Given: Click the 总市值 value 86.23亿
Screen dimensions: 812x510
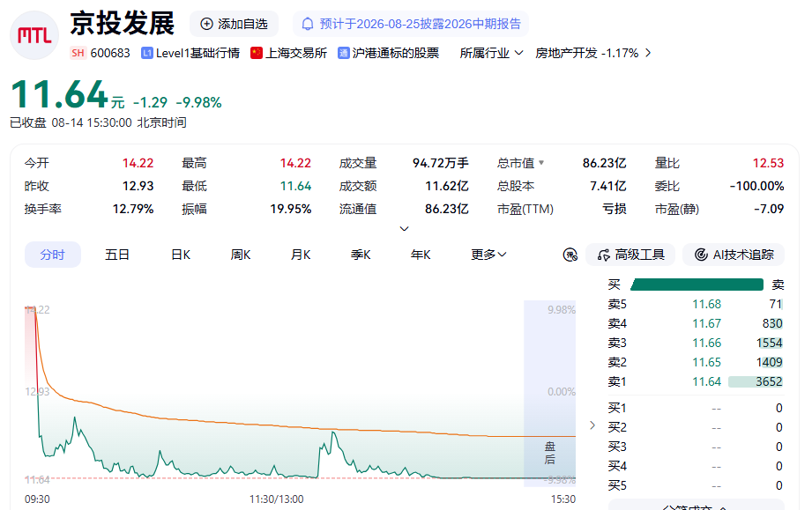Looking at the screenshot, I should (604, 163).
